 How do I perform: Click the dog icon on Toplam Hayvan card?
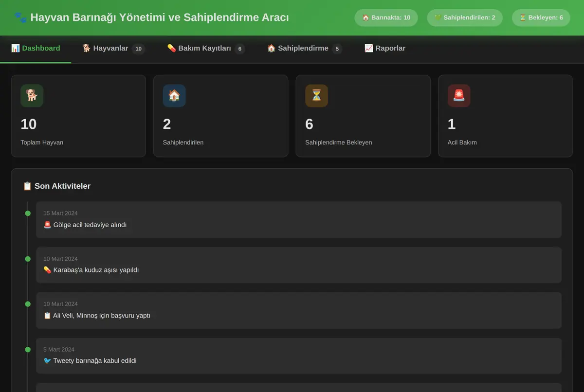[x=32, y=96]
